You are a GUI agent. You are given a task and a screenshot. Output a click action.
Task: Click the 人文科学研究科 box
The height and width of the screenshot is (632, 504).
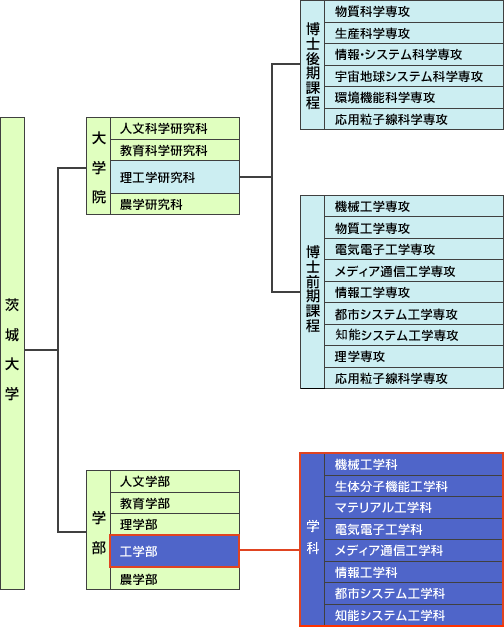[175, 129]
